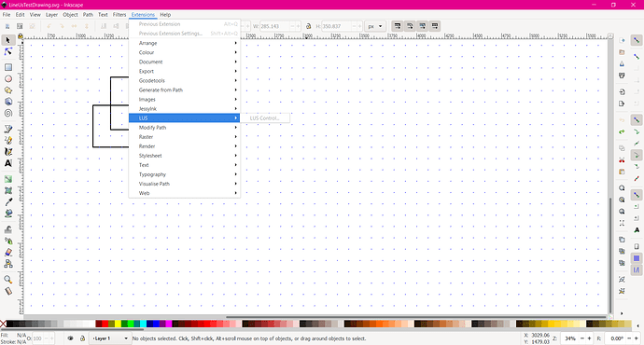Screen dimensions: 644x345
Task: Toggle current layer lock
Action: pos(82,338)
